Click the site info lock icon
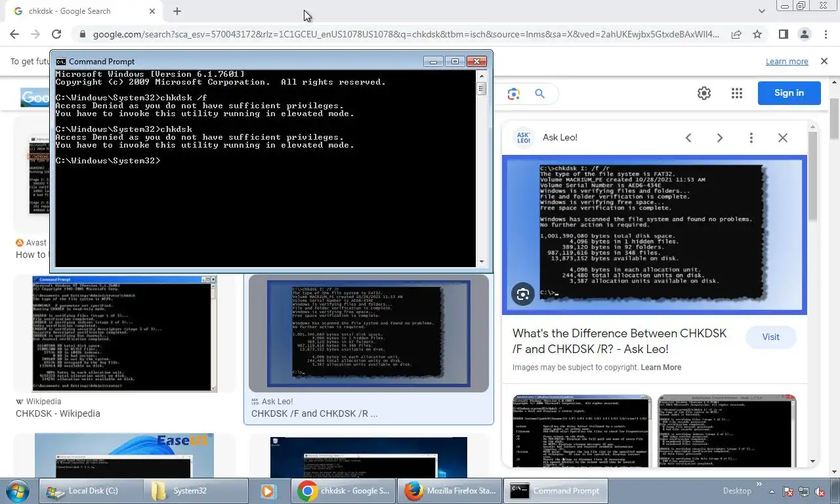Image resolution: width=840 pixels, height=504 pixels. 82,34
